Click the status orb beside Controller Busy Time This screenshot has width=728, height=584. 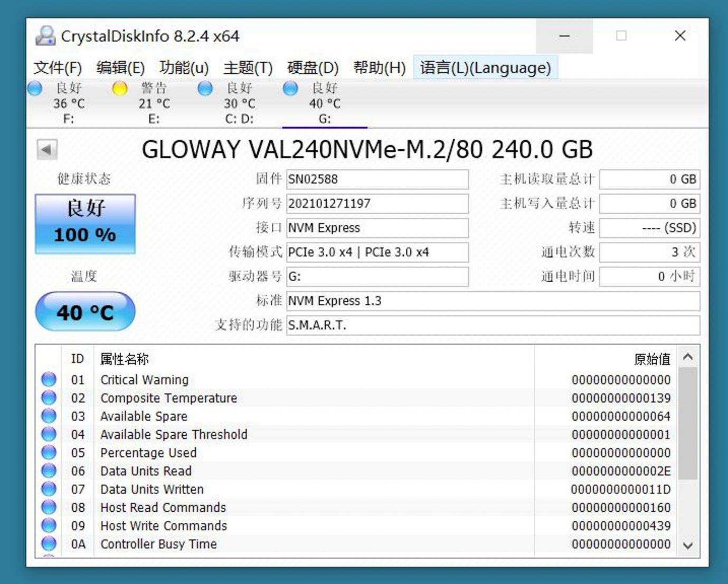click(x=49, y=544)
